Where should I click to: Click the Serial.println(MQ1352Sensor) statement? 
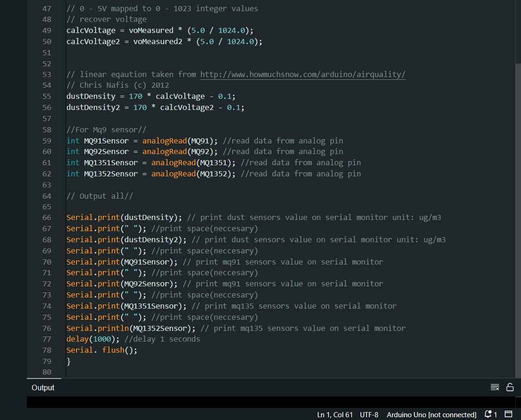click(x=130, y=328)
